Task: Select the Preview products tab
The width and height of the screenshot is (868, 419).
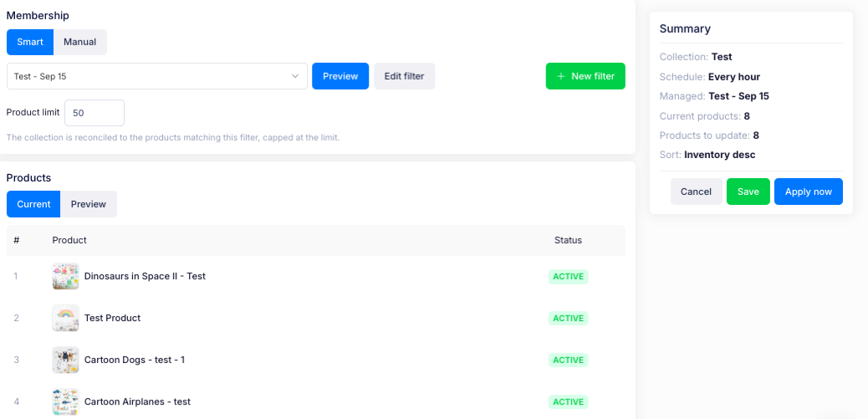Action: pyautogui.click(x=89, y=204)
